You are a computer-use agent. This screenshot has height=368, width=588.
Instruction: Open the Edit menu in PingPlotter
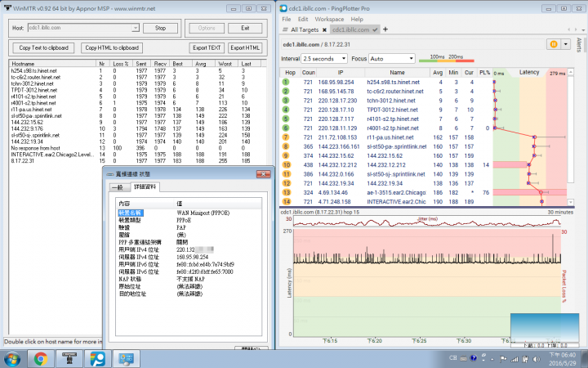303,19
